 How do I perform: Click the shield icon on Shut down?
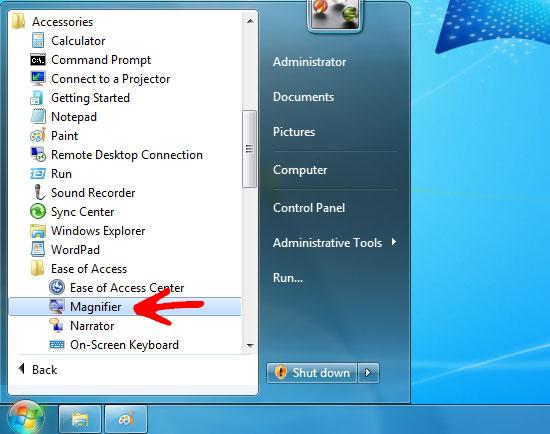tap(281, 372)
